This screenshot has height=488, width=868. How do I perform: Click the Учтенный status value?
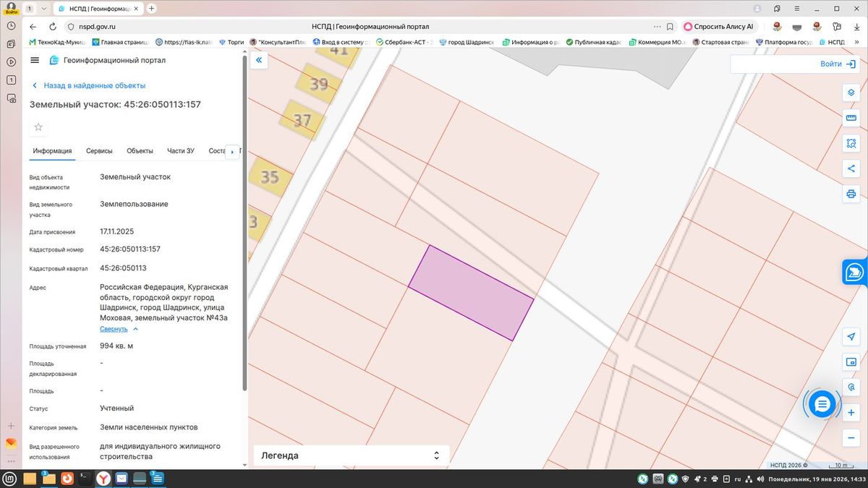(116, 408)
